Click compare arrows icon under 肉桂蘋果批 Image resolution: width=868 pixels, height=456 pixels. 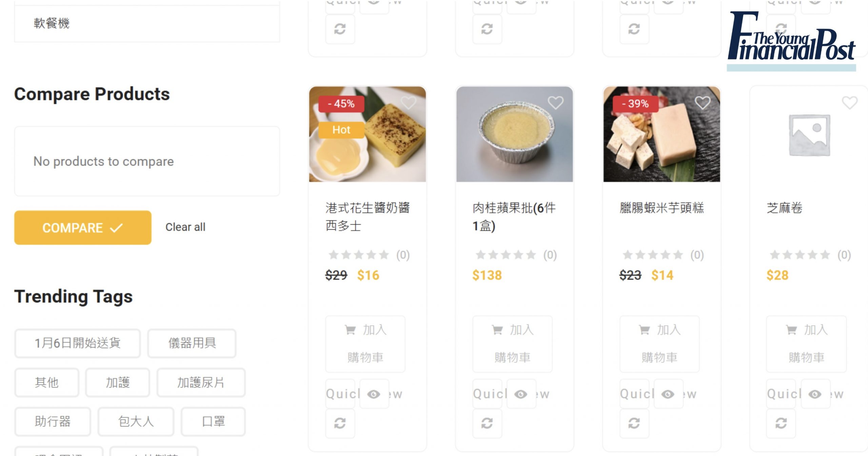(x=487, y=423)
